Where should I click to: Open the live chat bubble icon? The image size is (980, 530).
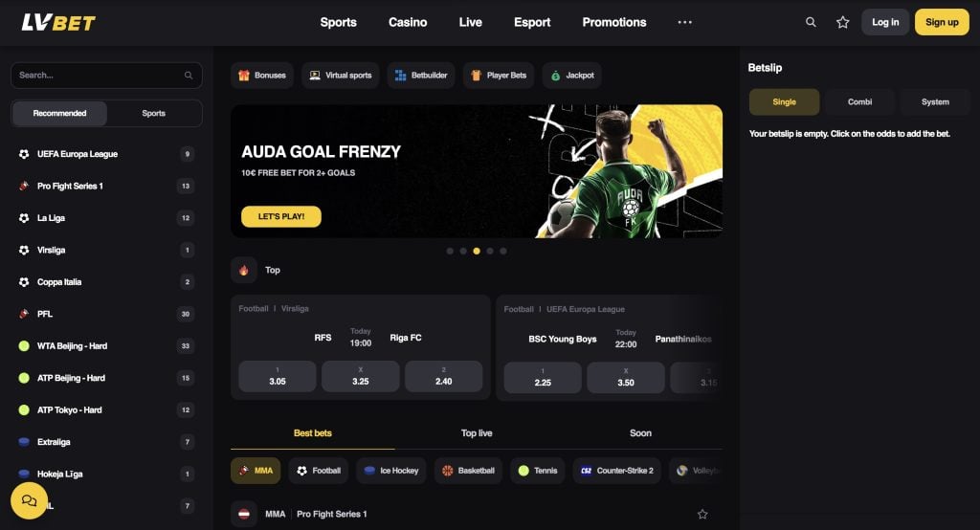(29, 500)
